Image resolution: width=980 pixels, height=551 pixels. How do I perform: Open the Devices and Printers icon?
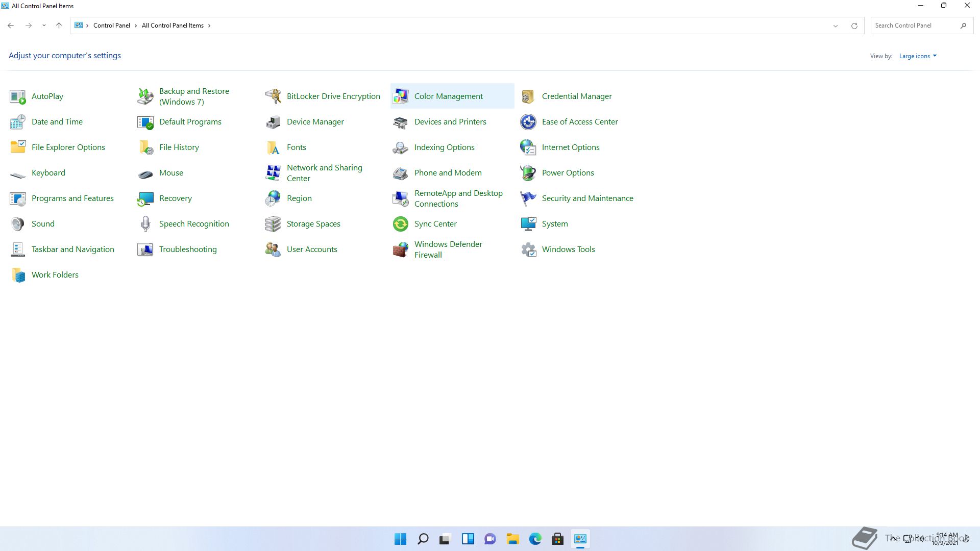point(401,122)
